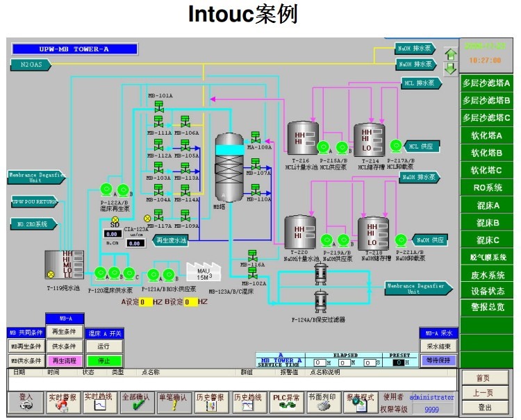Open 软化塔B page
This screenshot has width=521, height=420.
[x=486, y=153]
